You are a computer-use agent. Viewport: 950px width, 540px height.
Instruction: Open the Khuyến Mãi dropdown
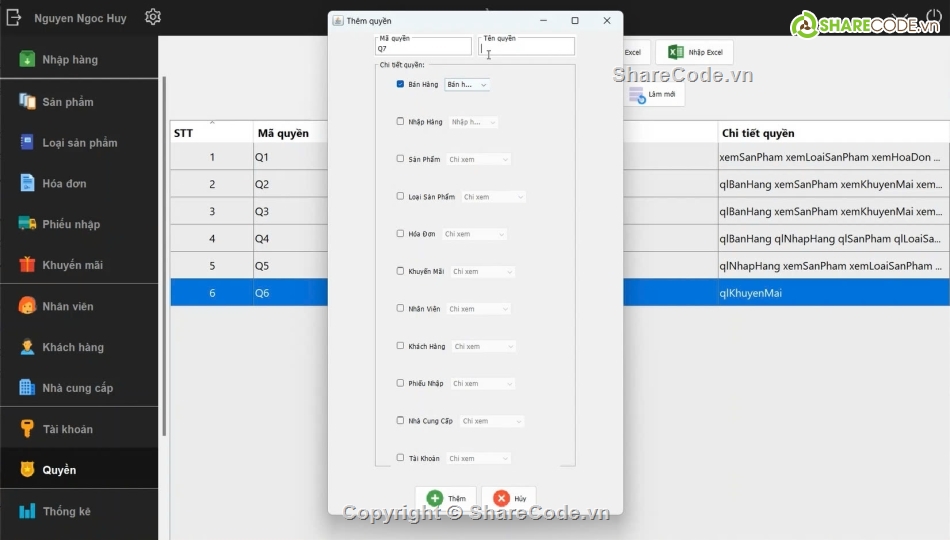tap(483, 272)
